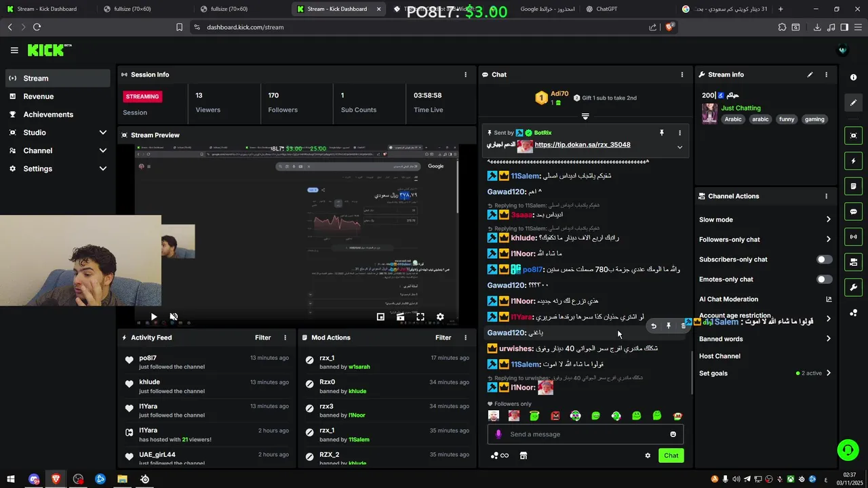Play the stream preview

point(154,317)
